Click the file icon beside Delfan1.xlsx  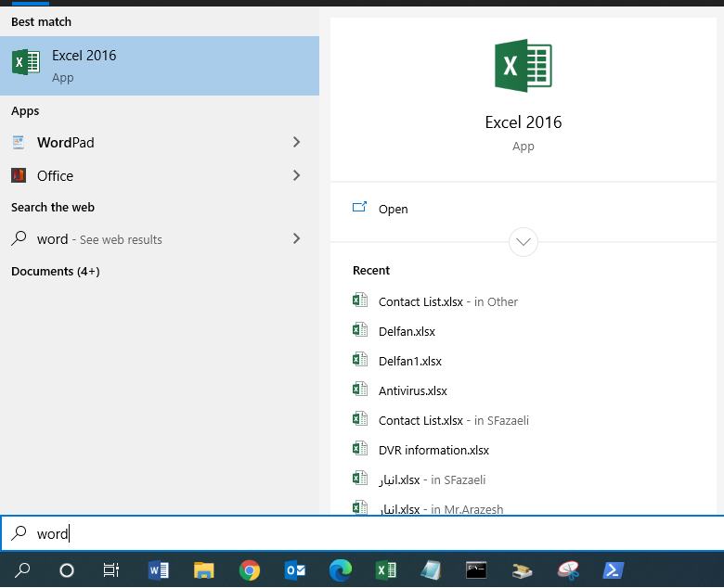click(x=360, y=359)
